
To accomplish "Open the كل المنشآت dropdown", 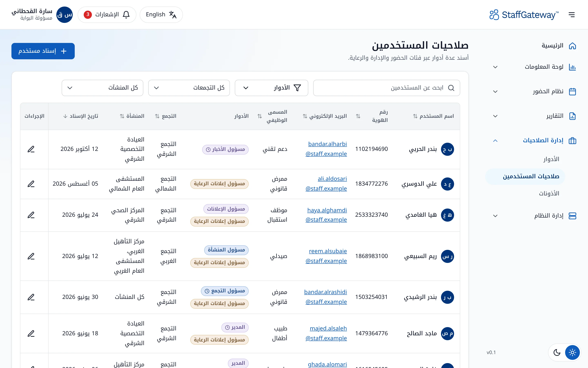I will [102, 88].
